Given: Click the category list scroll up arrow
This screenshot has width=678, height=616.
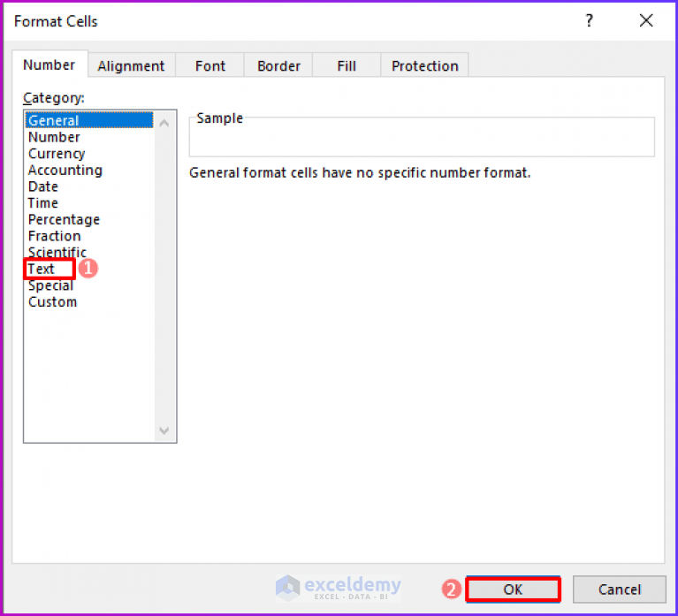Looking at the screenshot, I should pyautogui.click(x=164, y=123).
